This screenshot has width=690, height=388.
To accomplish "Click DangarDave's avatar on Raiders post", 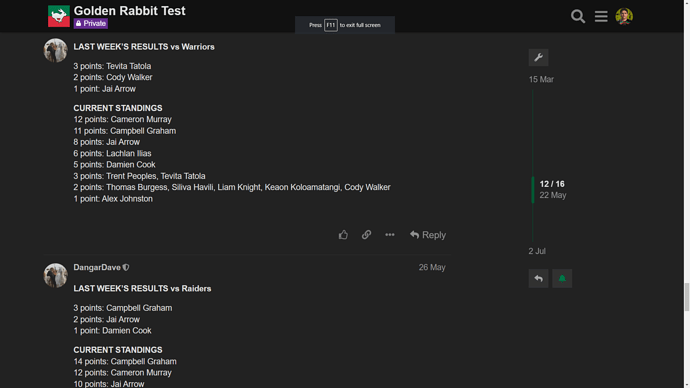I will point(55,275).
